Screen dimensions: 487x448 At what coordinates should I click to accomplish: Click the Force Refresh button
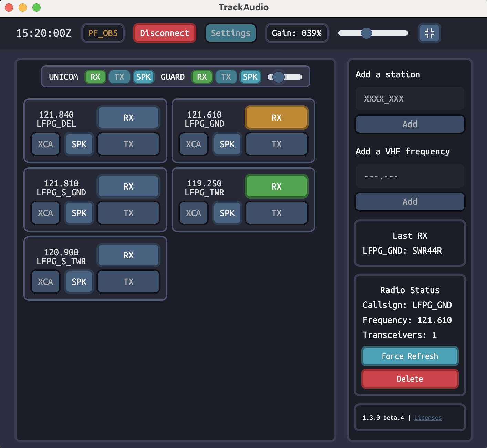tap(410, 356)
